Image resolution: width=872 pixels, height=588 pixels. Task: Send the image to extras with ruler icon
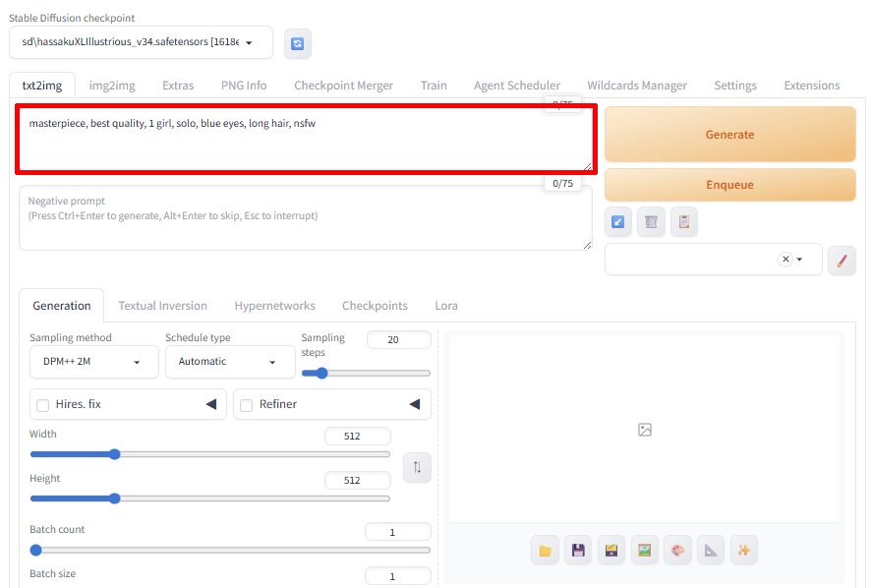click(710, 550)
